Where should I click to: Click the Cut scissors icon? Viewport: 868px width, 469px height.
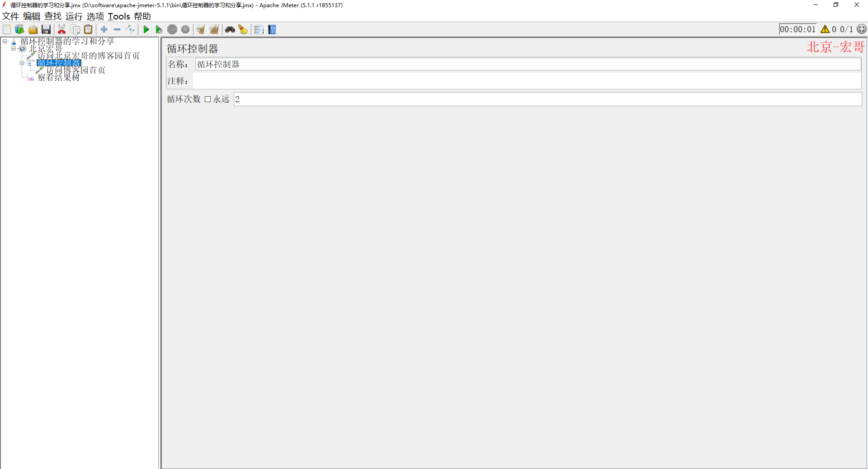tap(62, 29)
